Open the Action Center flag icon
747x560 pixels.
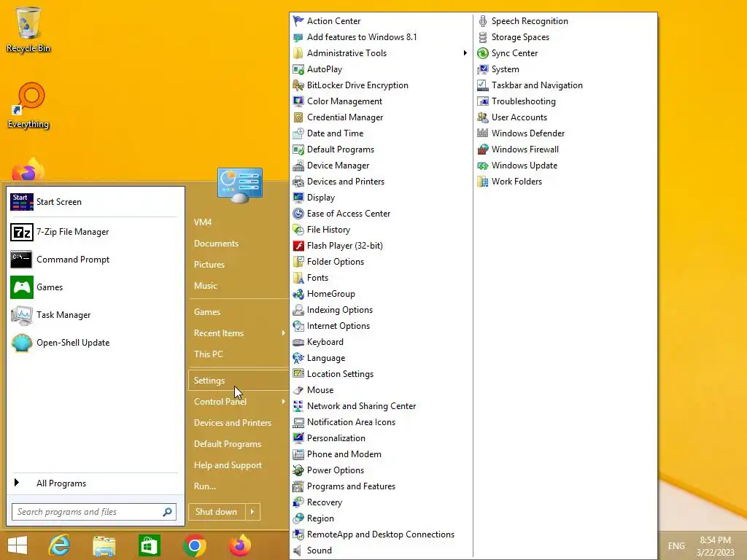click(298, 21)
